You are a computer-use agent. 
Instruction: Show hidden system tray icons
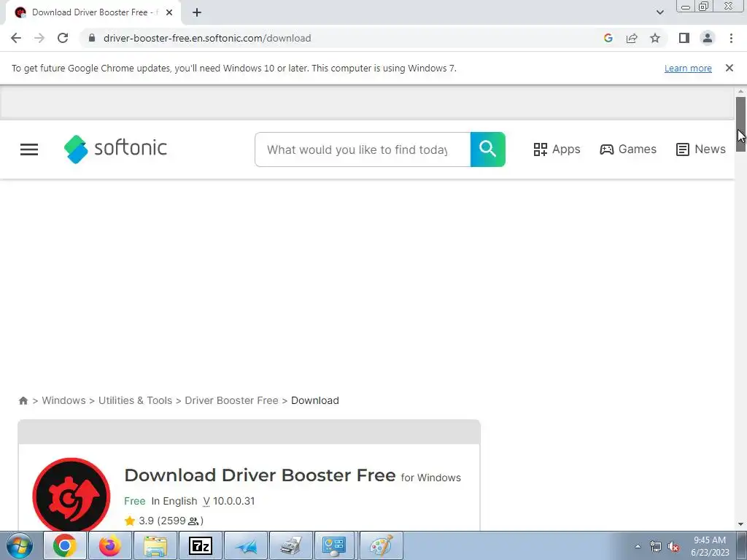tap(638, 546)
